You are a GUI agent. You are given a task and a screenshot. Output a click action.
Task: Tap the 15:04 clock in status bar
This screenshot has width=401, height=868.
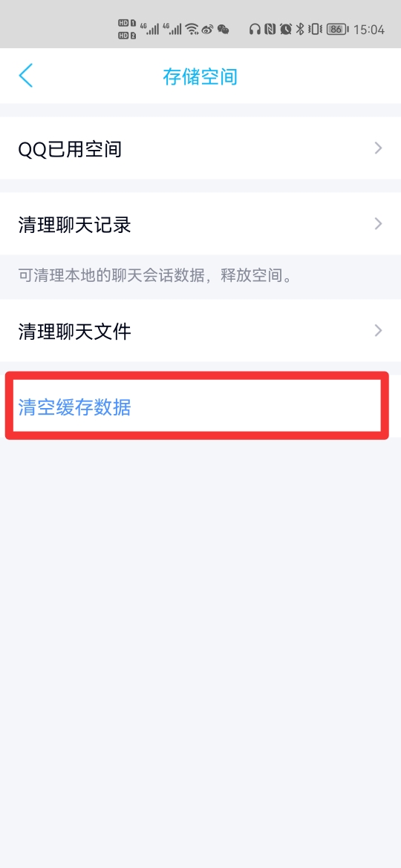coord(369,30)
